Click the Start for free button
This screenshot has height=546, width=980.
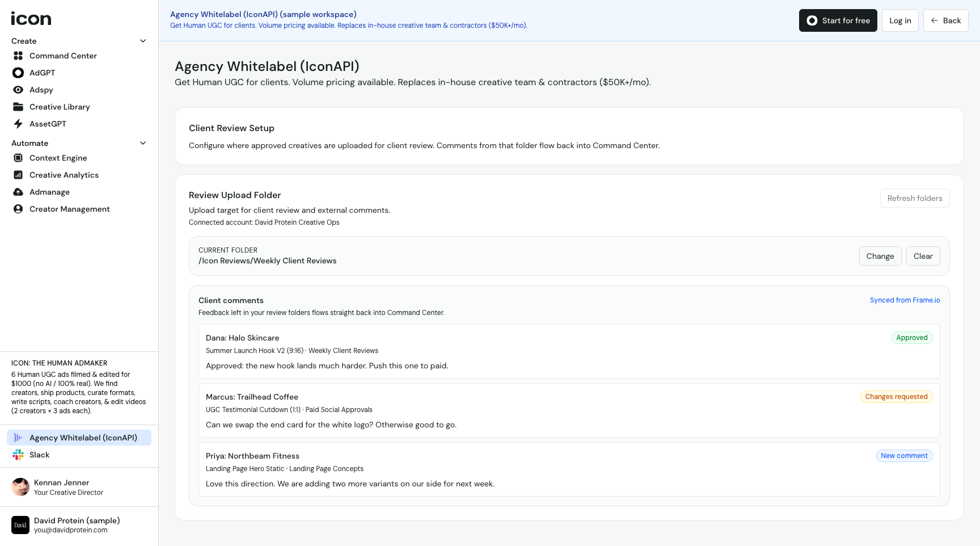click(838, 20)
